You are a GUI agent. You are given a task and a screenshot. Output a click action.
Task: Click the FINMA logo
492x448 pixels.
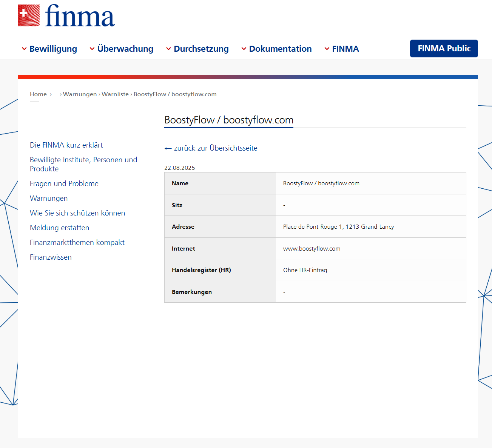pyautogui.click(x=66, y=16)
